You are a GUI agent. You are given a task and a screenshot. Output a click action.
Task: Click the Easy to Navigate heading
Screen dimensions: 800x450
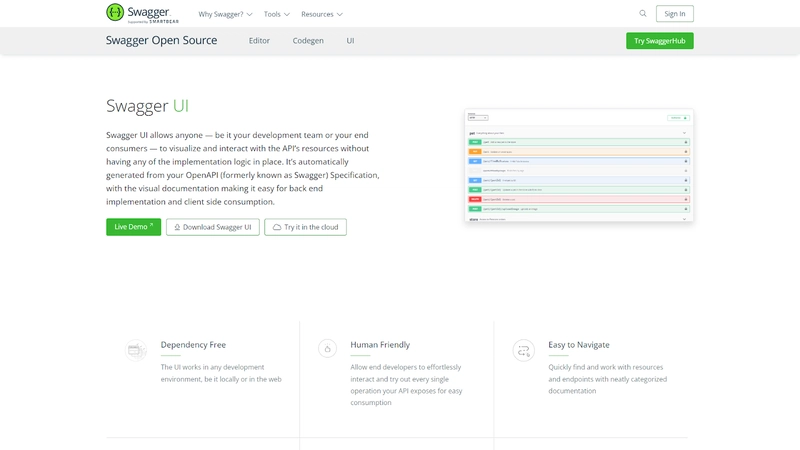tap(579, 345)
